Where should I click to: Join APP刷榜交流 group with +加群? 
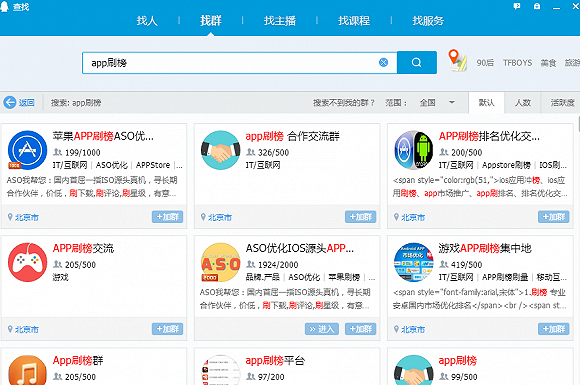click(x=168, y=329)
